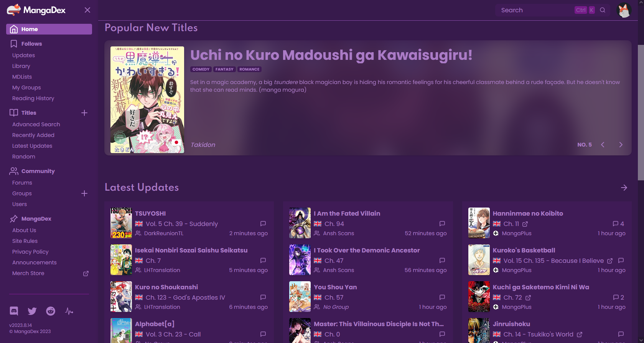
Task: Click the plus icon beside Groups
Action: pyautogui.click(x=84, y=193)
